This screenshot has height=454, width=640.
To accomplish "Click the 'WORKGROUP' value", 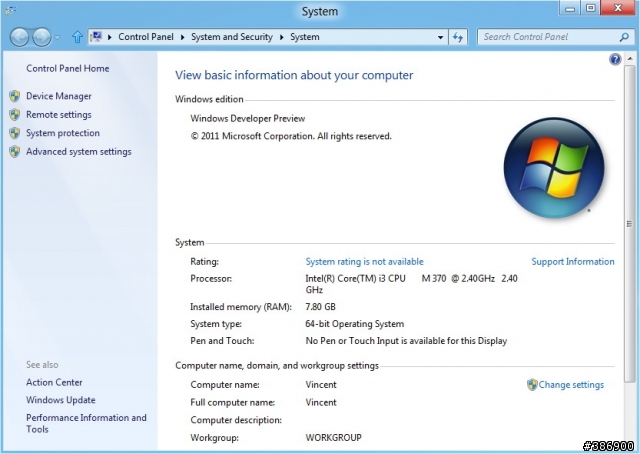I will point(333,437).
